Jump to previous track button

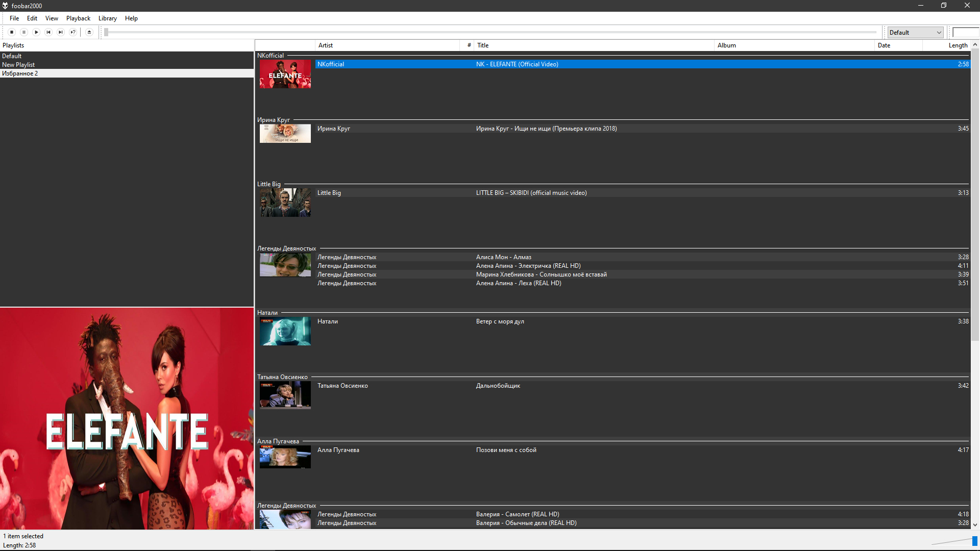click(48, 32)
